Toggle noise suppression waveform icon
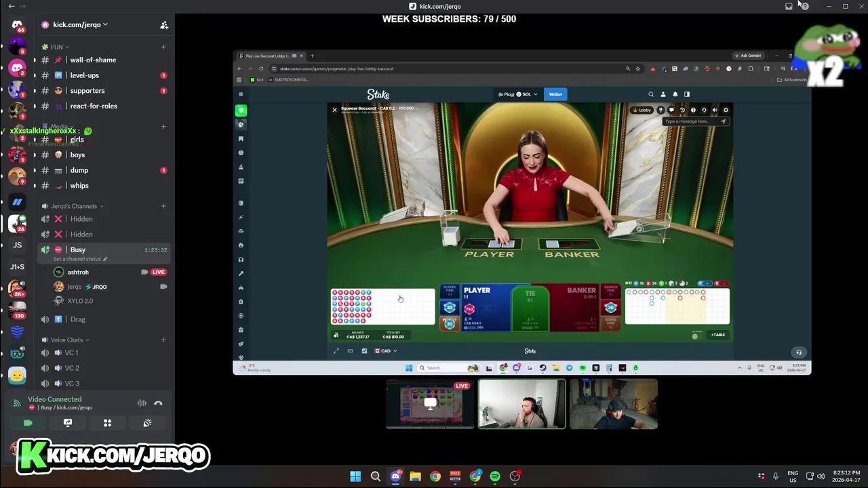 [142, 403]
